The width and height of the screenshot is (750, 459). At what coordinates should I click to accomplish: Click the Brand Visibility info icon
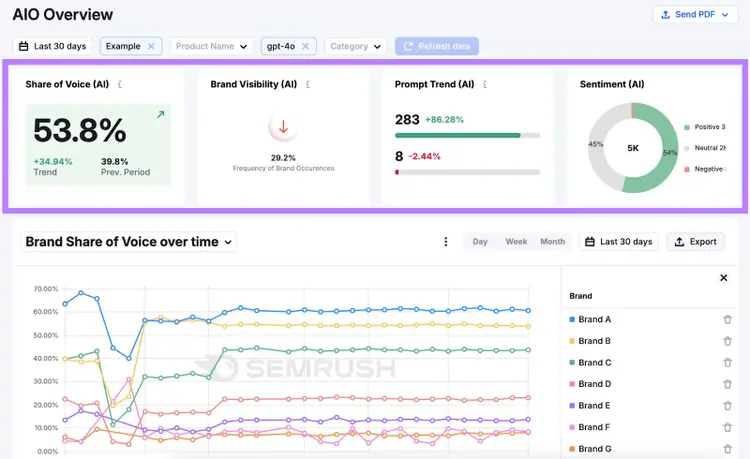[308, 84]
